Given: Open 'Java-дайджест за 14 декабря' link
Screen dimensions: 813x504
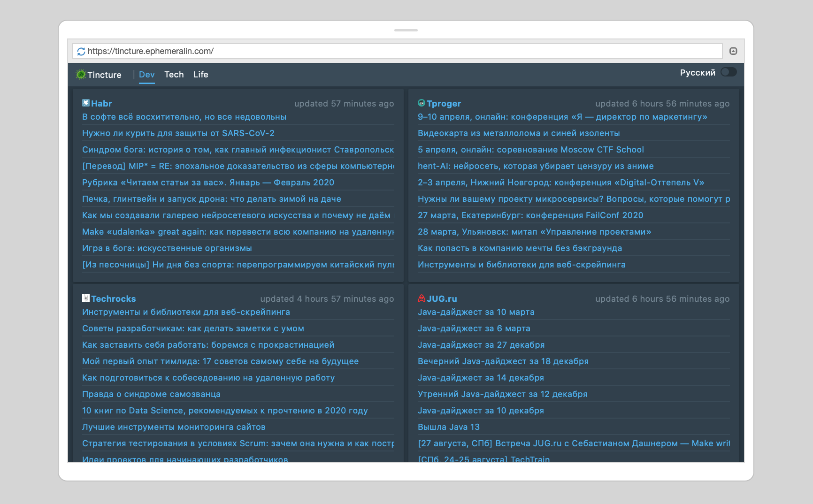Looking at the screenshot, I should [x=481, y=378].
